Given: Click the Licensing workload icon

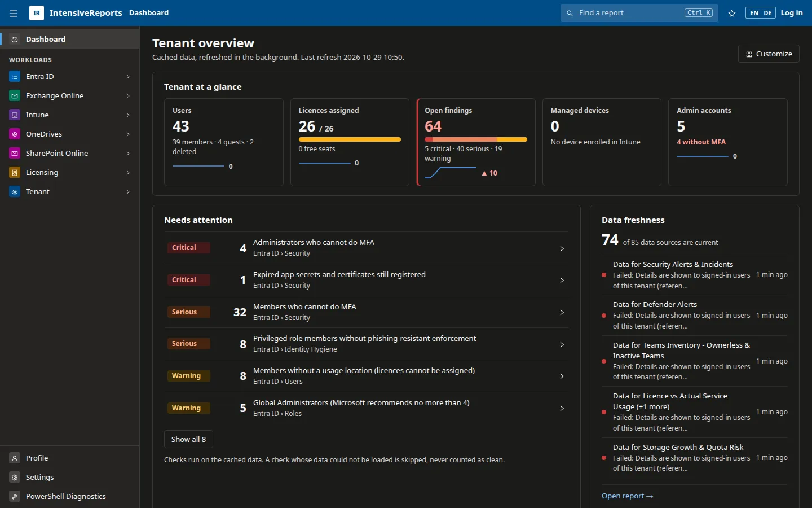Looking at the screenshot, I should click(15, 173).
